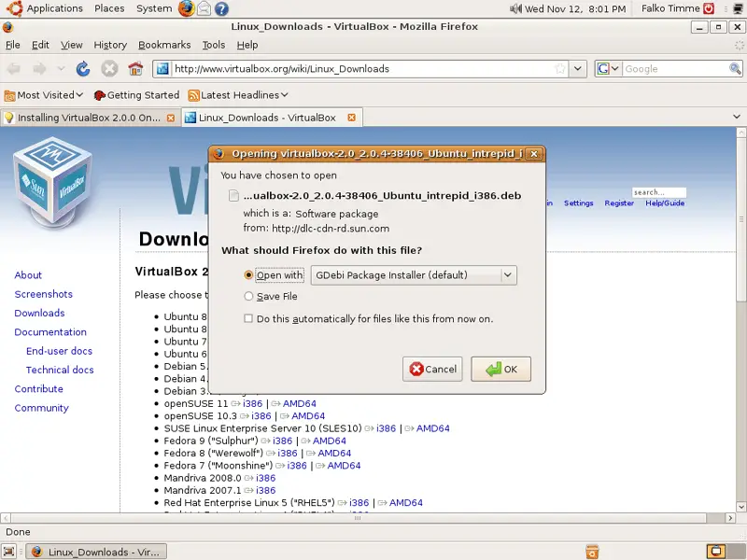Open the search engine selector dropdown

[x=609, y=69]
